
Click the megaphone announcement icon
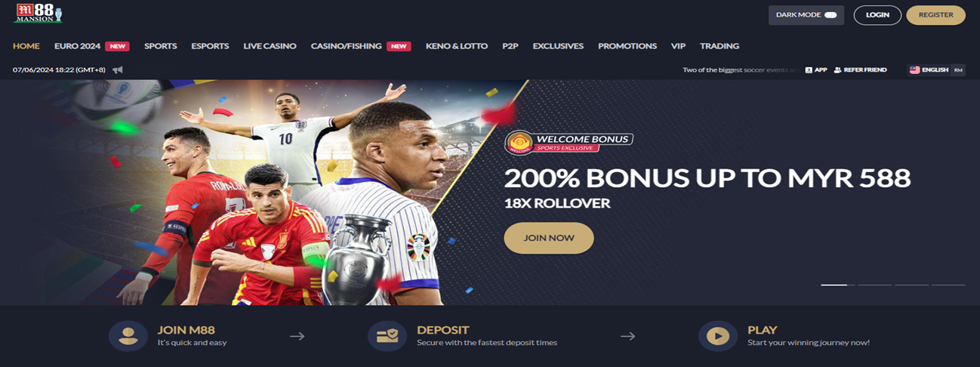[118, 70]
